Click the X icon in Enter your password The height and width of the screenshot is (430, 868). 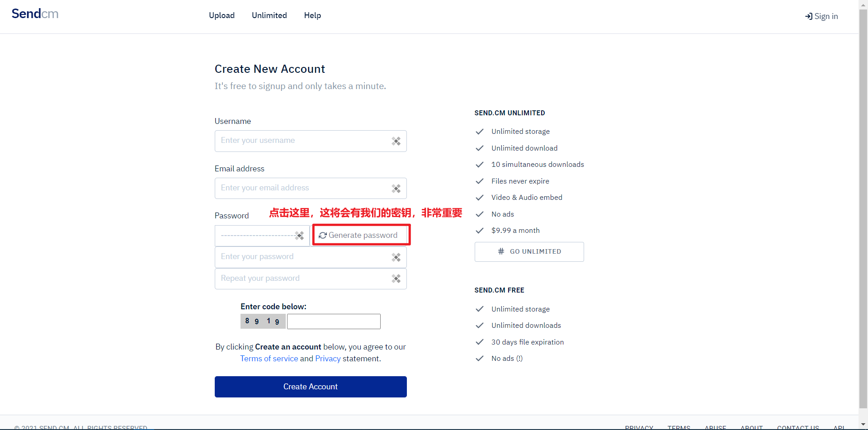pyautogui.click(x=396, y=257)
